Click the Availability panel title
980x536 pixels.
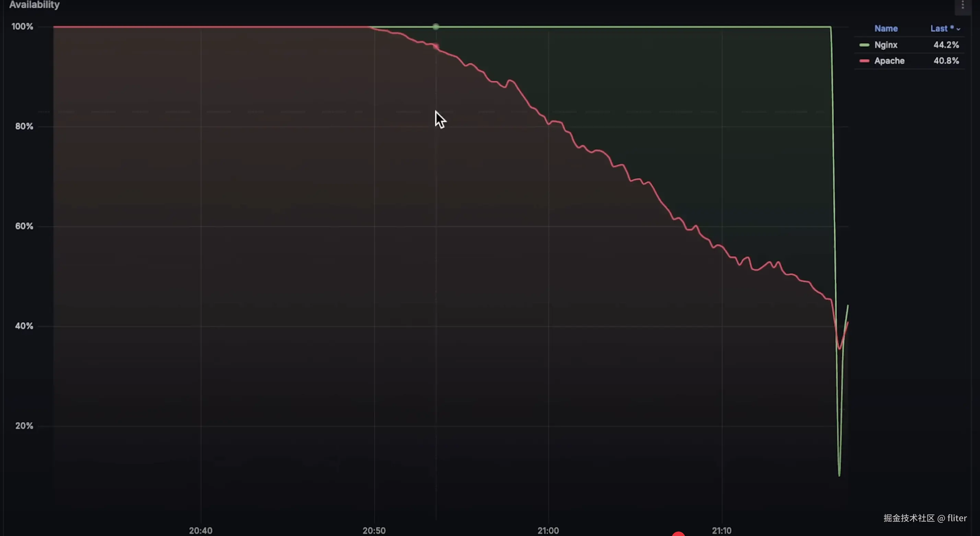[x=34, y=5]
